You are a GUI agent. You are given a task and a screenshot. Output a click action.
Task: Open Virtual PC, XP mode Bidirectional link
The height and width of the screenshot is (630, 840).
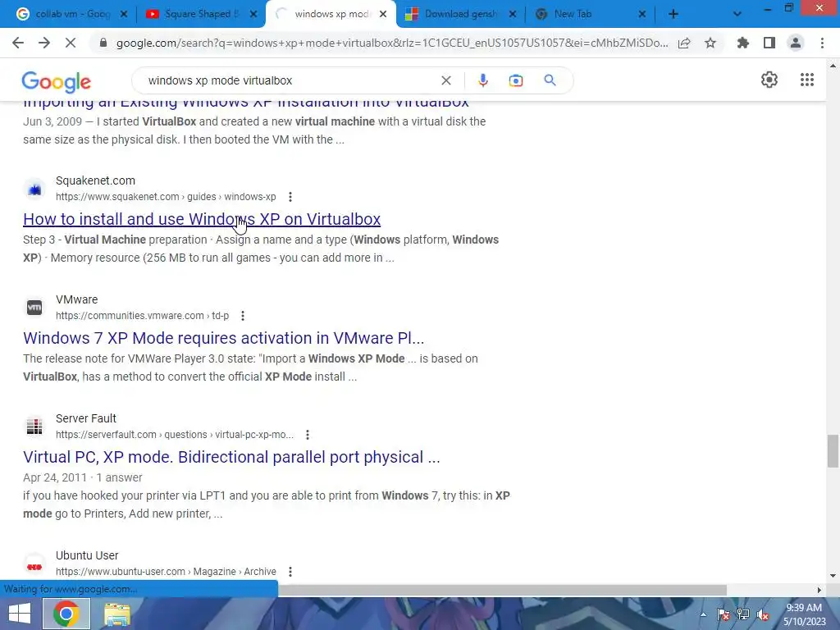(231, 457)
